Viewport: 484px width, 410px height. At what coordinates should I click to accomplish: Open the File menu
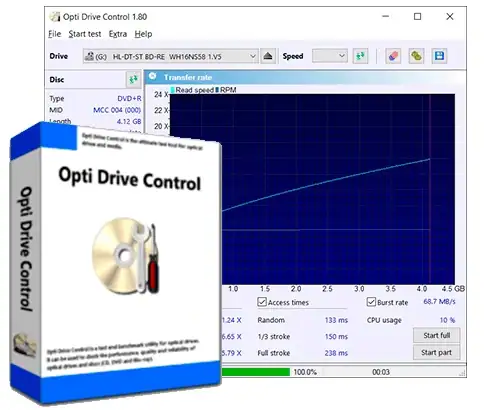55,34
